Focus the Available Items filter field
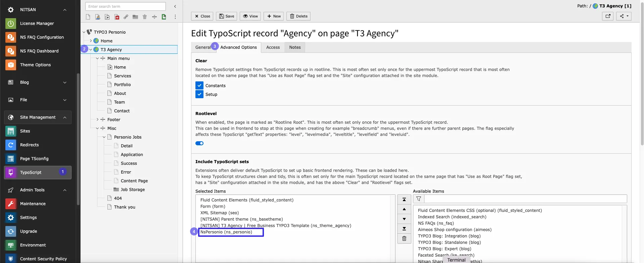 [525, 199]
